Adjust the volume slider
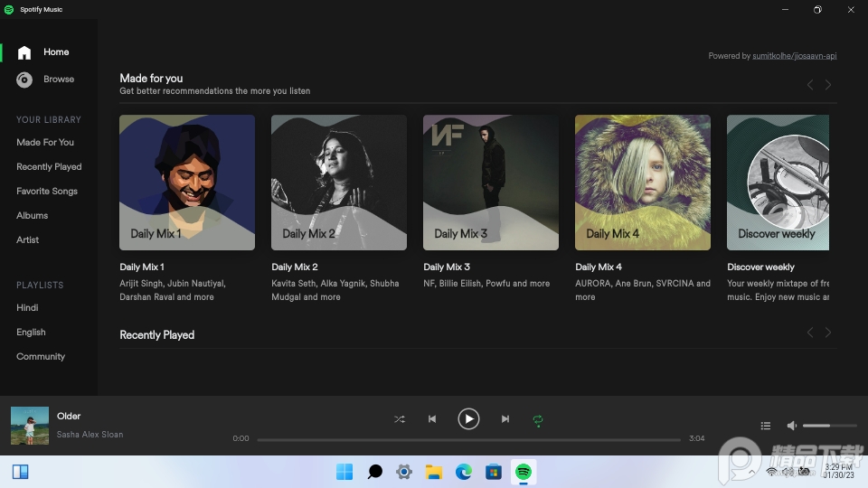Image resolution: width=868 pixels, height=488 pixels. [x=829, y=426]
